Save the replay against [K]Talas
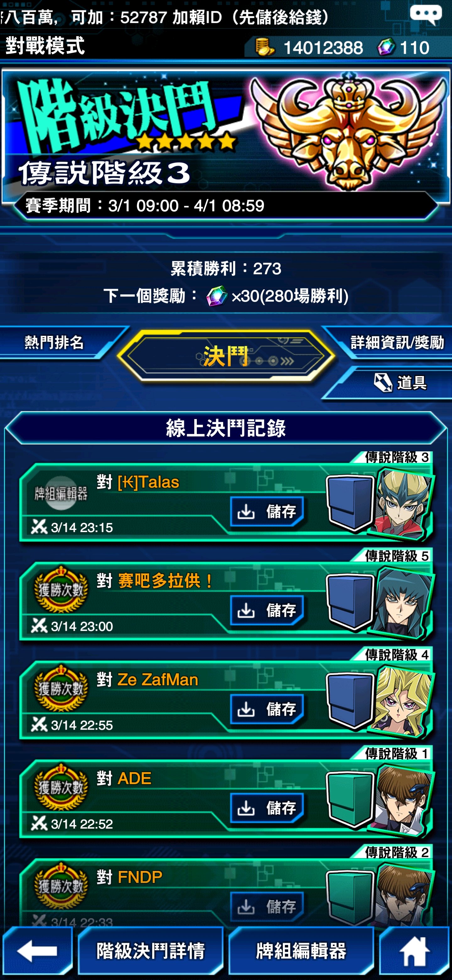Screen dimensions: 452x980 pyautogui.click(x=267, y=511)
